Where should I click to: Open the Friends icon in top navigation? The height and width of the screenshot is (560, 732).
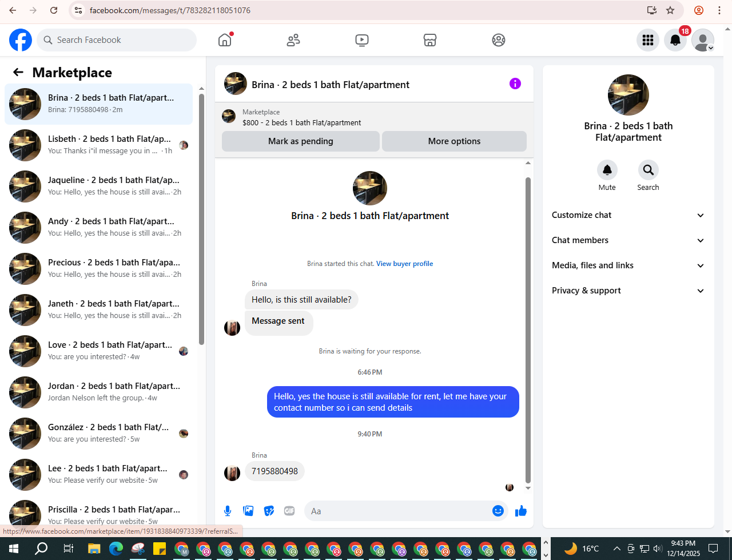pos(293,40)
